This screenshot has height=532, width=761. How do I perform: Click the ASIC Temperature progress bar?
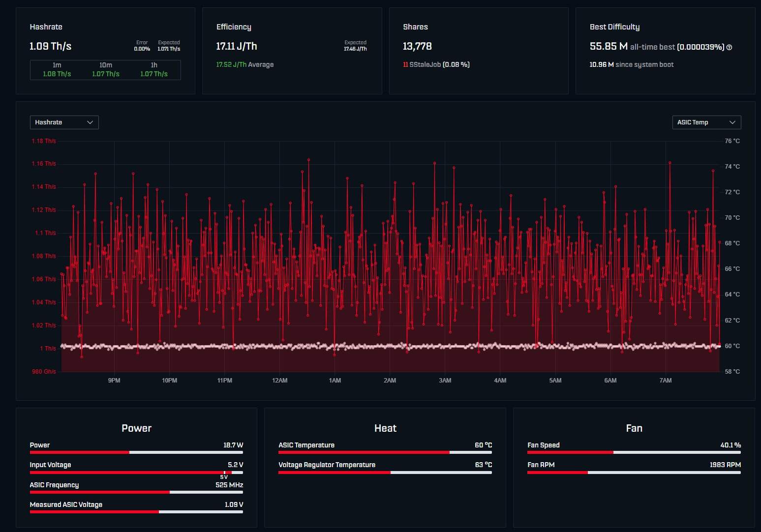click(x=385, y=452)
